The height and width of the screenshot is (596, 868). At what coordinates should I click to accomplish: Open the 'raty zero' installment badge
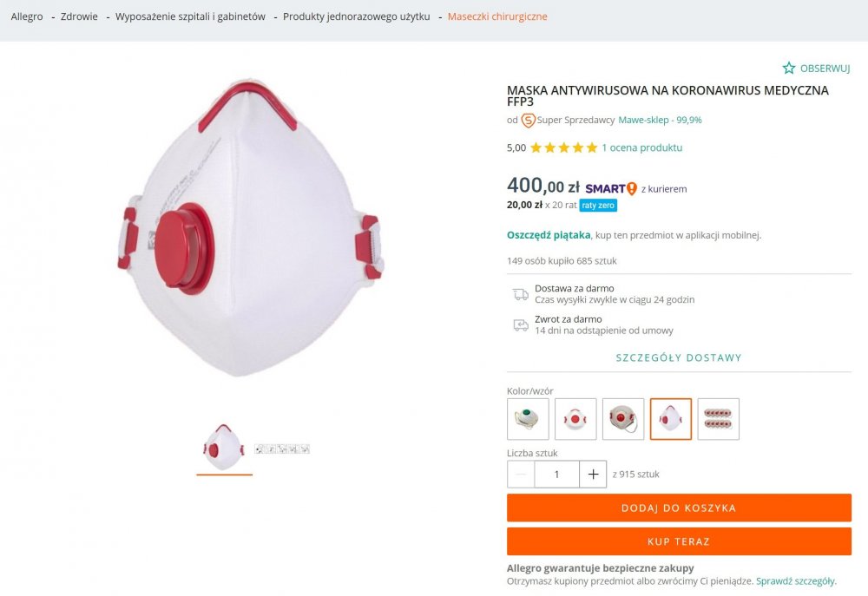click(x=598, y=206)
